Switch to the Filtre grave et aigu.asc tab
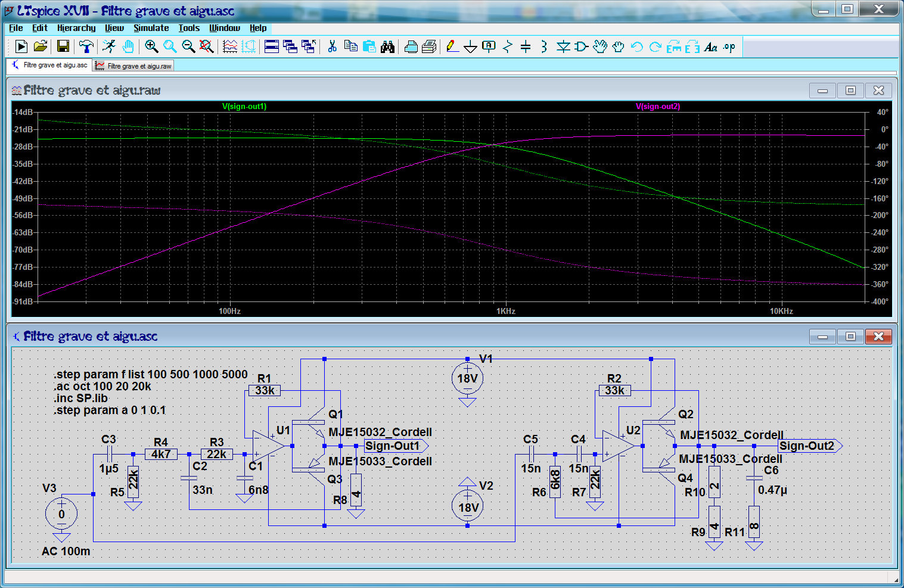The width and height of the screenshot is (904, 588). (x=50, y=65)
